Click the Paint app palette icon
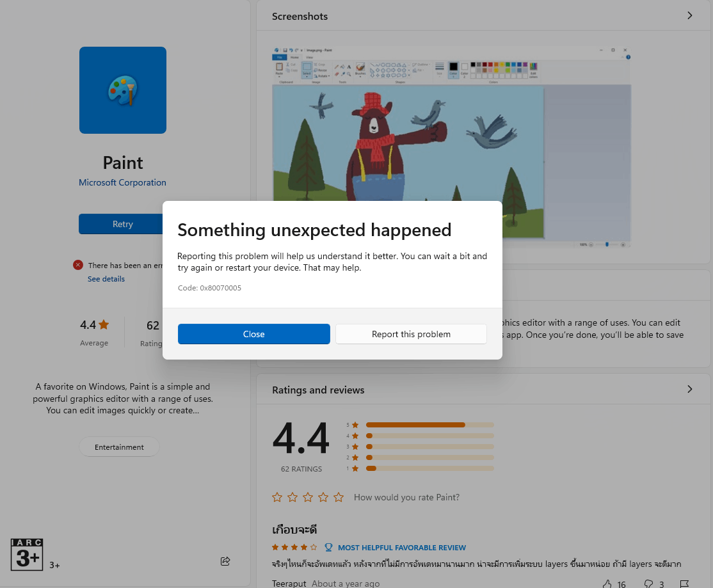Screen dimensions: 713x588 tap(123, 90)
